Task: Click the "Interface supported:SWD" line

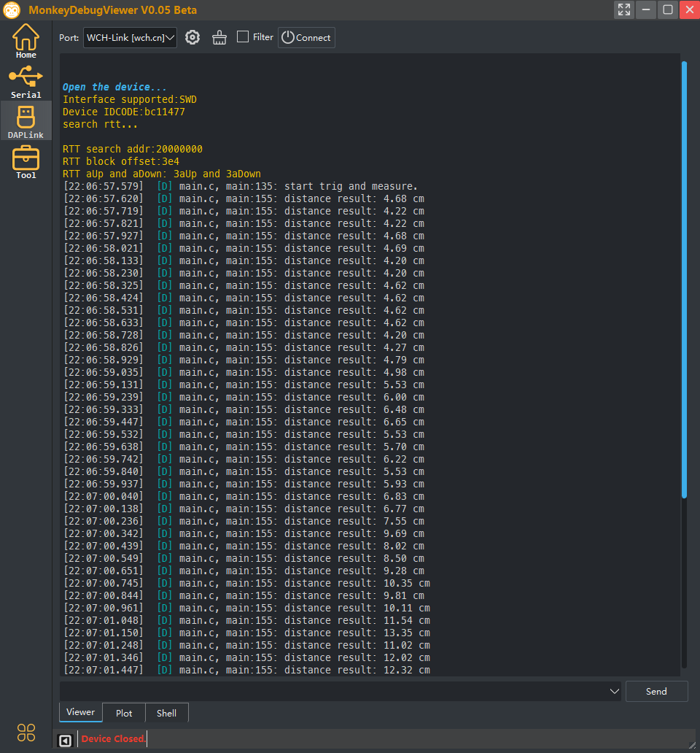Action: (x=130, y=99)
